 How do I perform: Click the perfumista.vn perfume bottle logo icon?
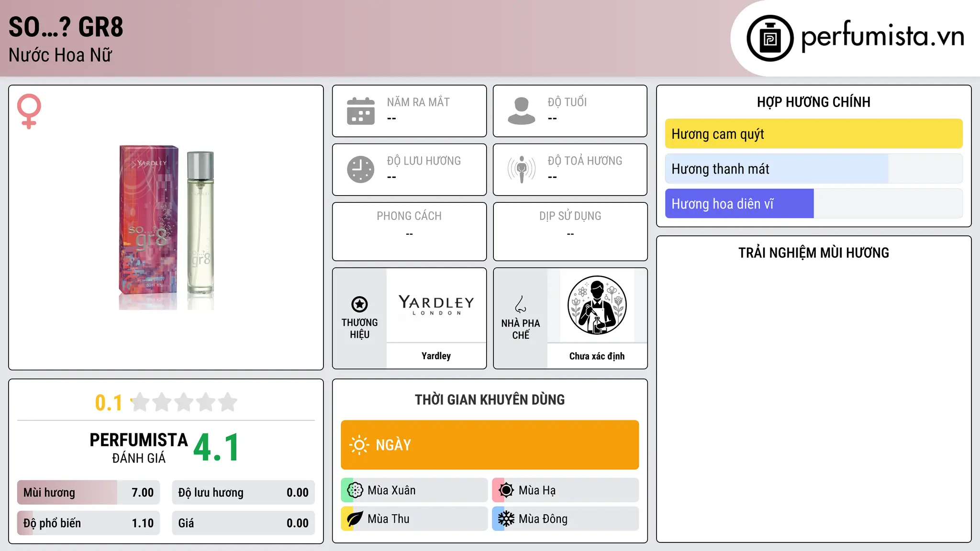click(x=770, y=38)
